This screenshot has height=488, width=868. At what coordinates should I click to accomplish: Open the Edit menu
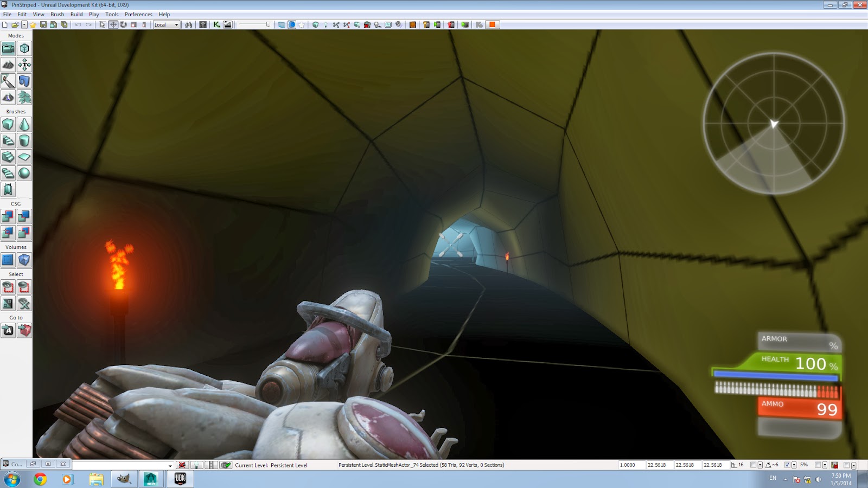[x=22, y=15]
